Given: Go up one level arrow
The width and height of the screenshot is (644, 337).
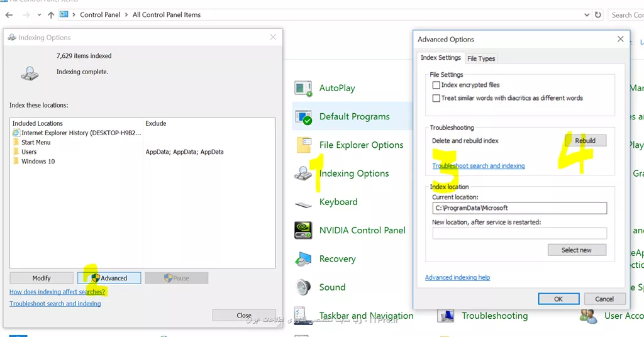Looking at the screenshot, I should (51, 15).
